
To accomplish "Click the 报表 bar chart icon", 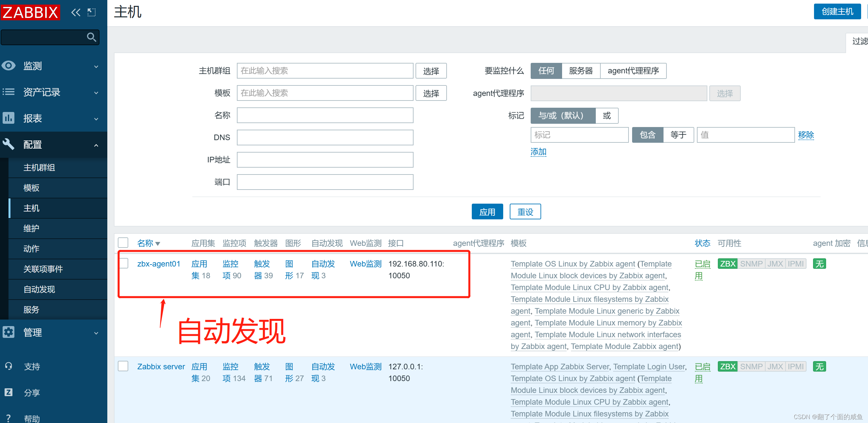I will [x=9, y=118].
